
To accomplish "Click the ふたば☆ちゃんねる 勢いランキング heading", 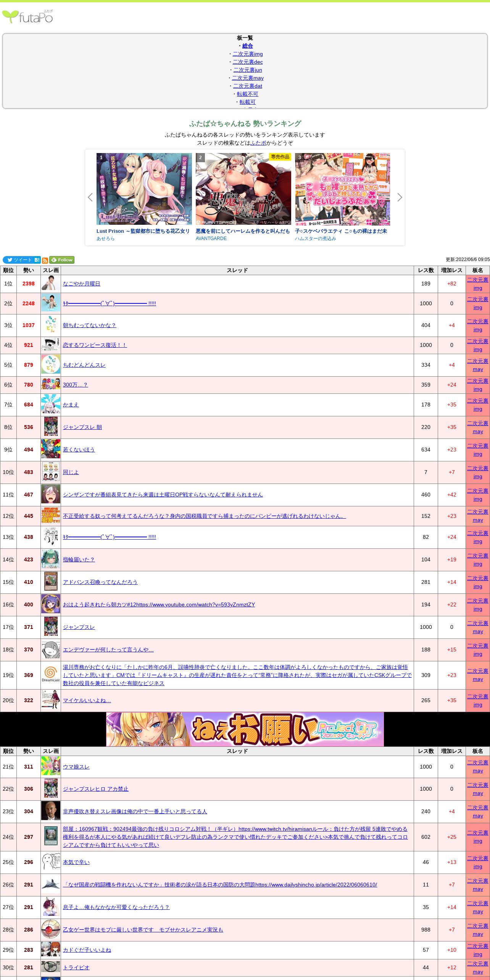I will [x=245, y=124].
